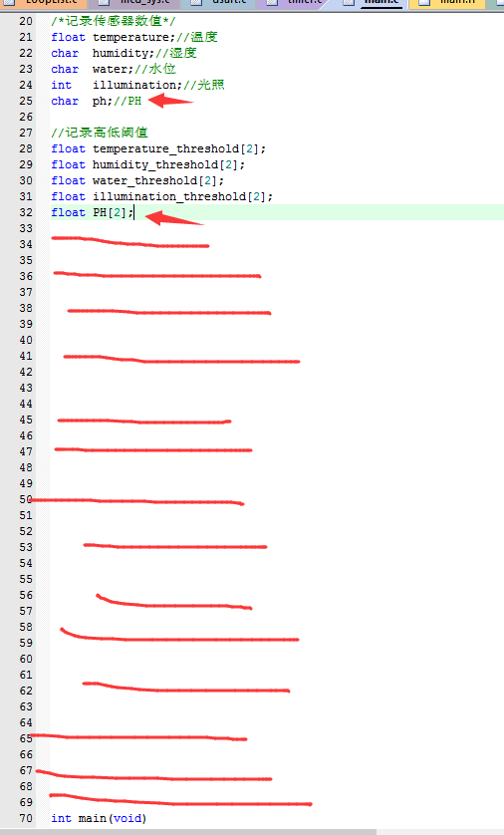
Task: Click 'int main(void)' on line 70
Action: [x=99, y=818]
